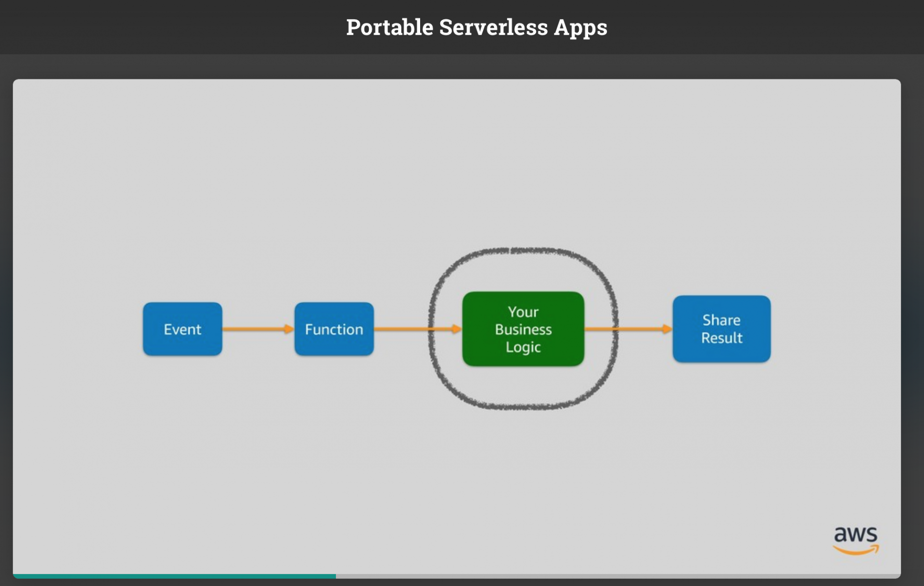The width and height of the screenshot is (924, 586).
Task: Click the AWS logo on the slide
Action: point(856,541)
